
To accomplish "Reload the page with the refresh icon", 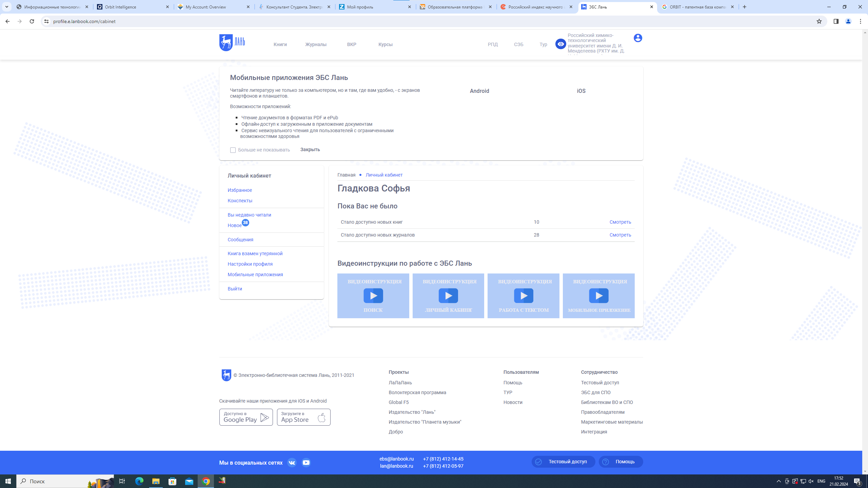I will tap(32, 21).
